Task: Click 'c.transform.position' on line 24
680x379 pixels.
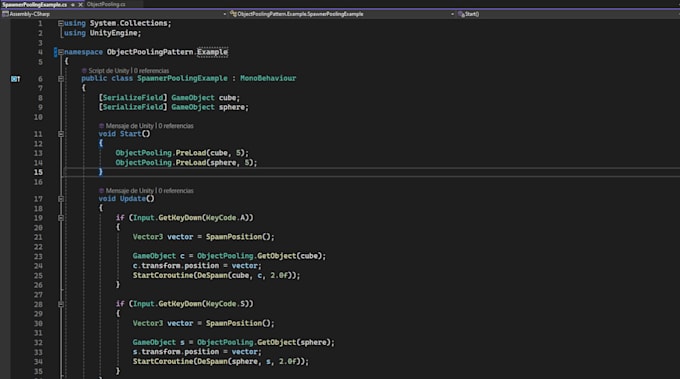Action: point(176,266)
